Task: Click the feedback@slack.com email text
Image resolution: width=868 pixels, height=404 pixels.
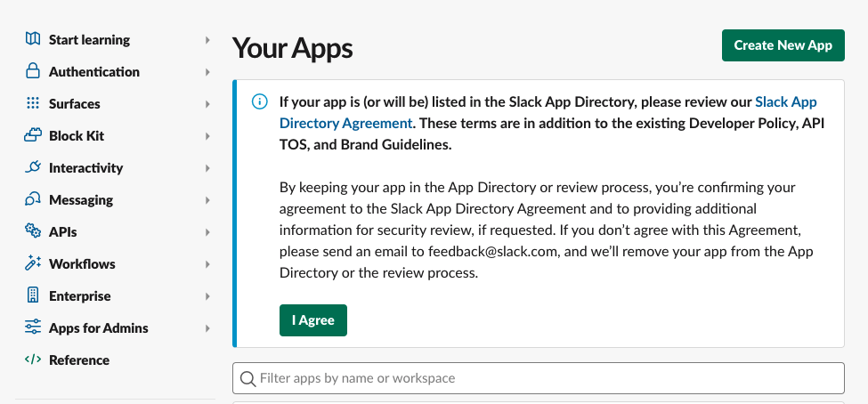Action: pos(492,252)
